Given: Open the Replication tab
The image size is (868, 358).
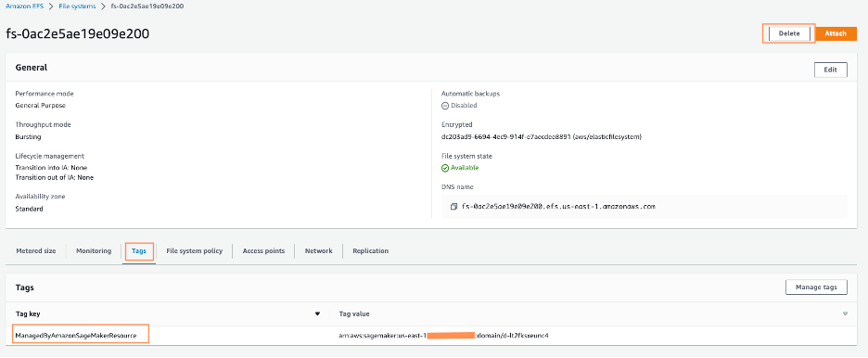Looking at the screenshot, I should tap(370, 250).
